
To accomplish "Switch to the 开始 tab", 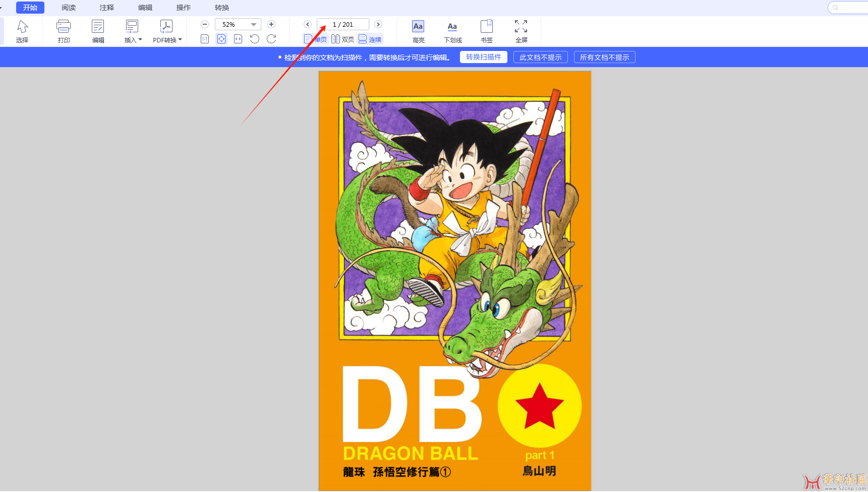I will 30,8.
